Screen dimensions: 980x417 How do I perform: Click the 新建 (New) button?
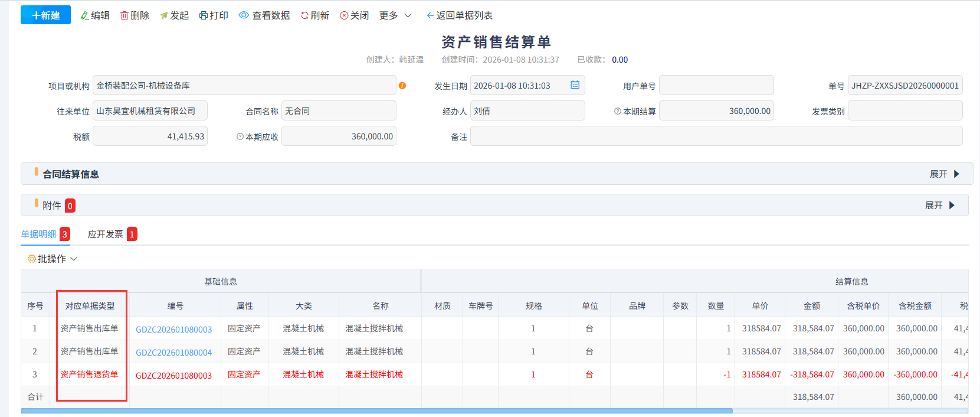pos(45,15)
